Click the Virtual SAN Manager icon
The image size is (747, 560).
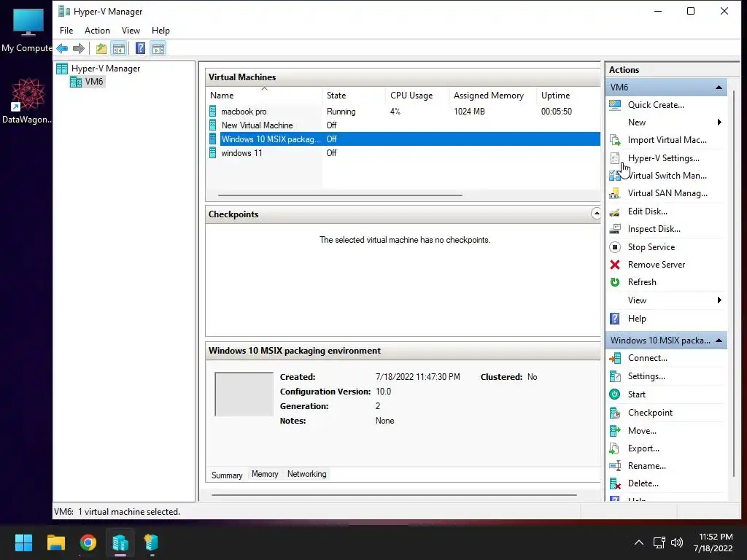(615, 193)
